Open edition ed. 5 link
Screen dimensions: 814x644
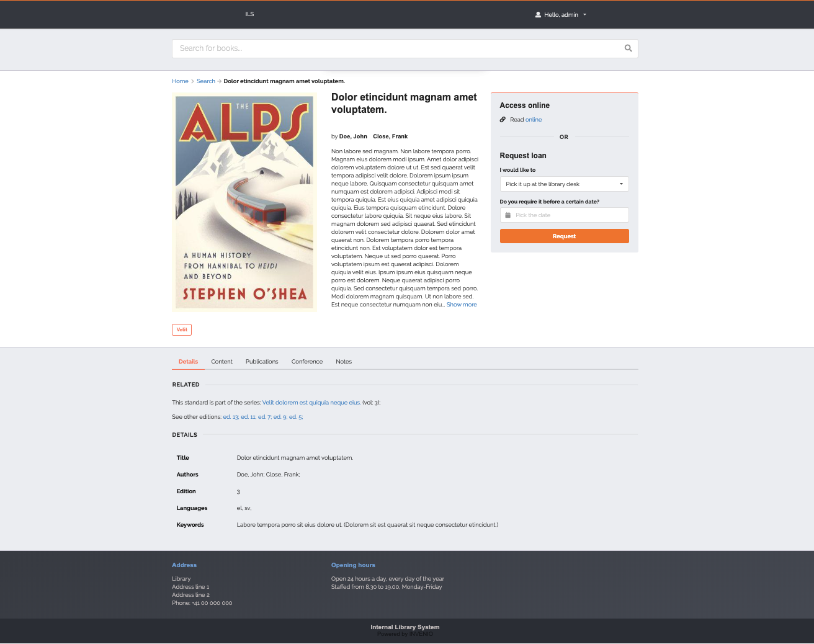[296, 417]
